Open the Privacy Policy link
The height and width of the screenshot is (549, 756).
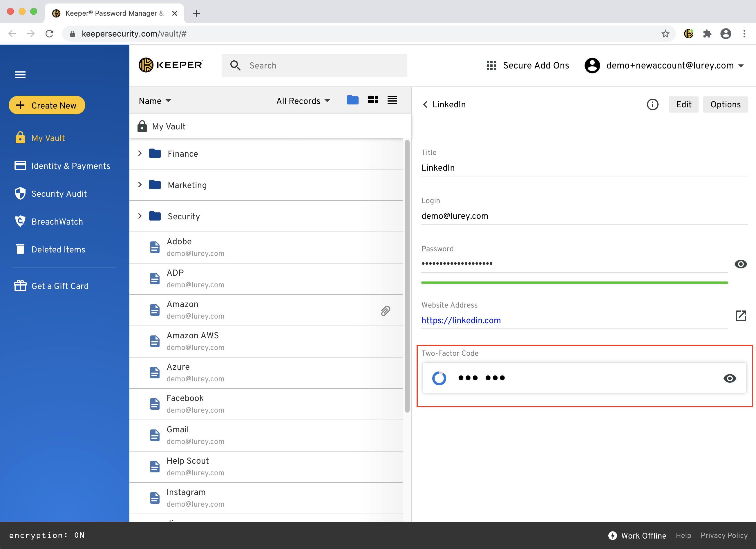(724, 535)
